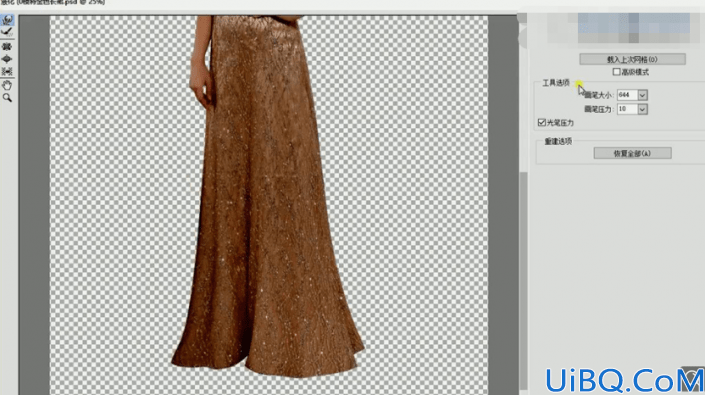Click the brush size field showing 644
This screenshot has height=395, width=705.
coord(628,95)
